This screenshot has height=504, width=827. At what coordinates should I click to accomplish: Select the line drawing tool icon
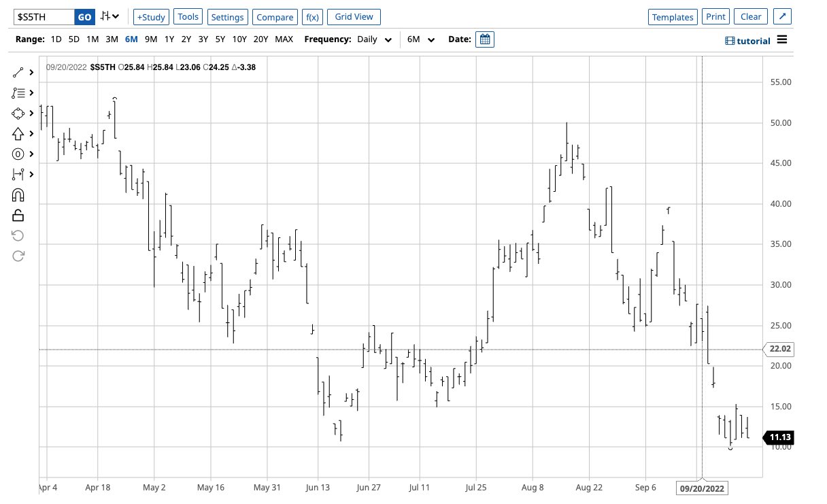click(x=18, y=72)
